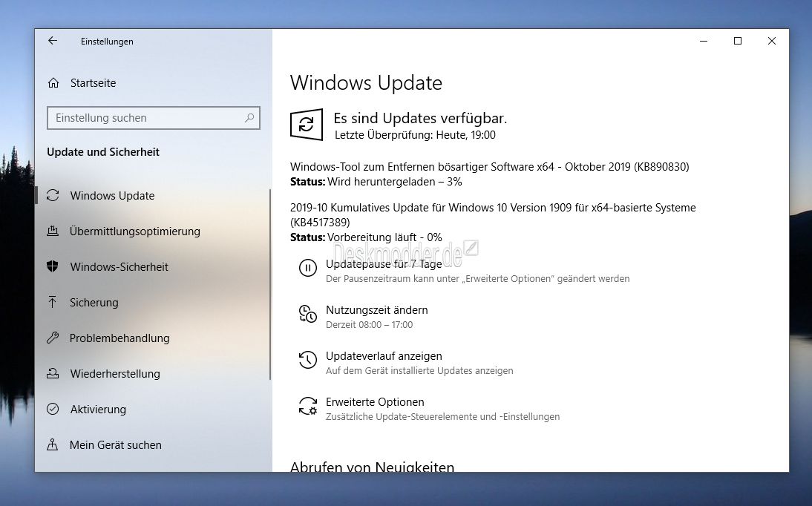Open Startseite home icon
Screen dimensions: 812x506
pos(53,83)
